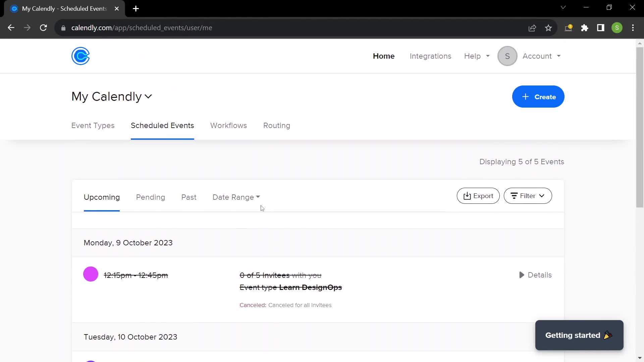The image size is (644, 362).
Task: Expand the Help dropdown menu
Action: [477, 56]
